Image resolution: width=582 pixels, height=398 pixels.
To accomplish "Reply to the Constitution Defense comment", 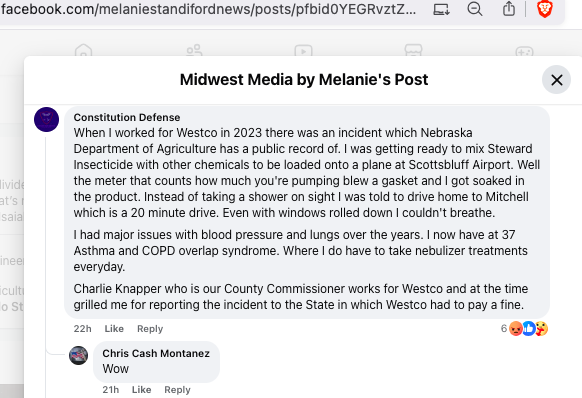I will (x=150, y=329).
